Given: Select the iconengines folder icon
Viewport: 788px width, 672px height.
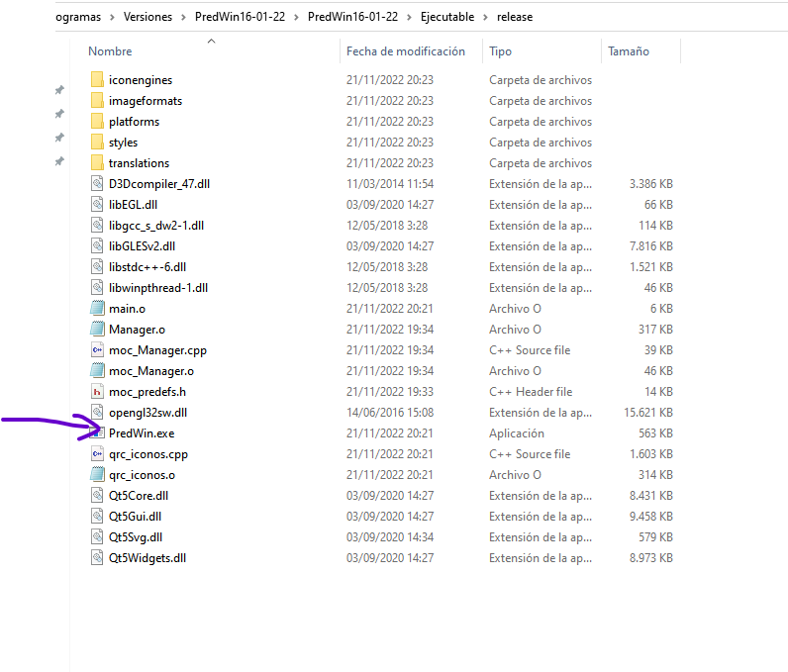Looking at the screenshot, I should point(97,80).
